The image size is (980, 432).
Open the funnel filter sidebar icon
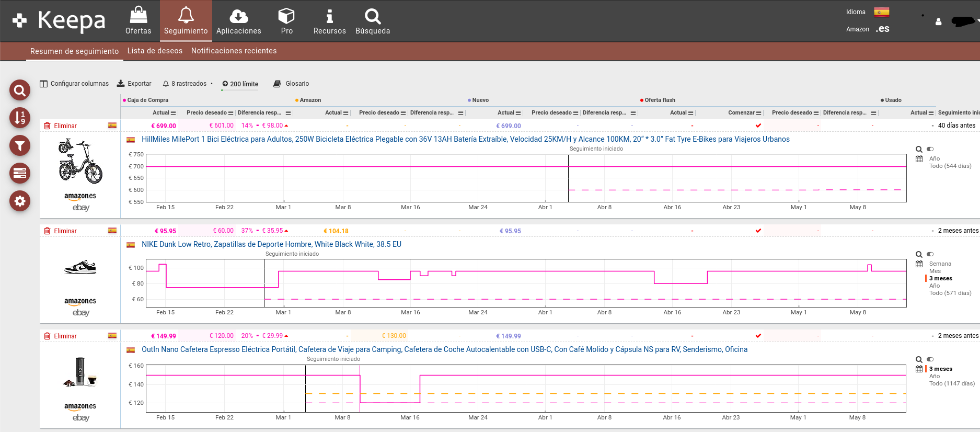point(20,145)
